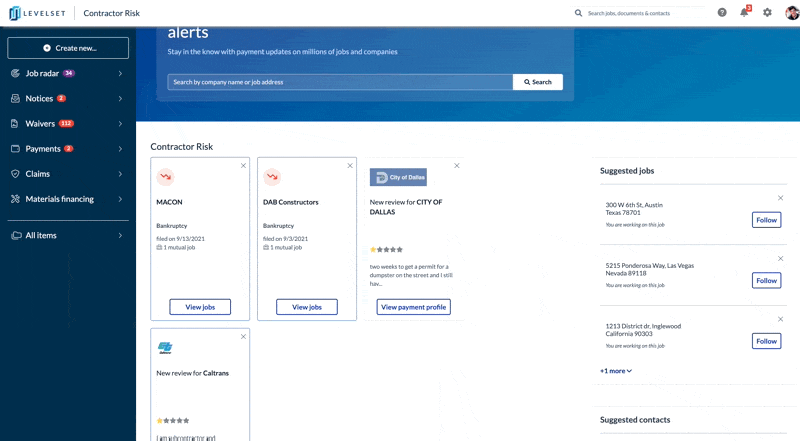Viewport: 800px width, 441px height.
Task: Click the help question mark icon
Action: 722,13
